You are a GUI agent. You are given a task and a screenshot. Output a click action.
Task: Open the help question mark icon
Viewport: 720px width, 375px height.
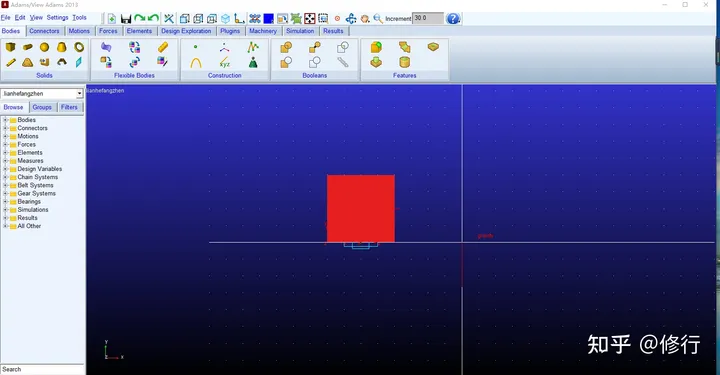pyautogui.click(x=453, y=18)
